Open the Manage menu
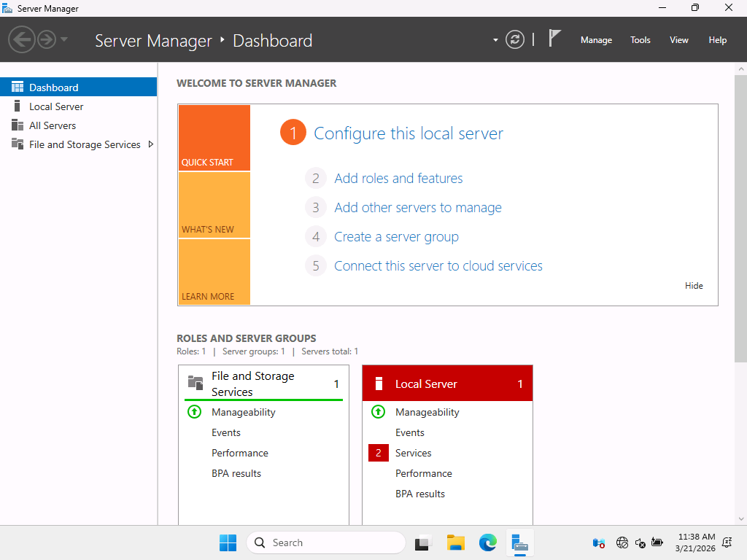The width and height of the screenshot is (747, 560). [x=596, y=40]
